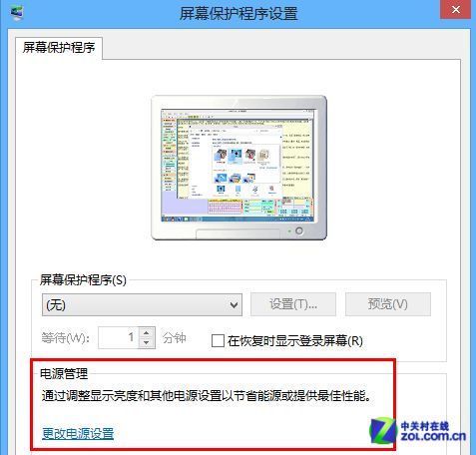The height and width of the screenshot is (455, 476).
Task: Increase wait time with the up stepper arrow
Action: coord(147,332)
